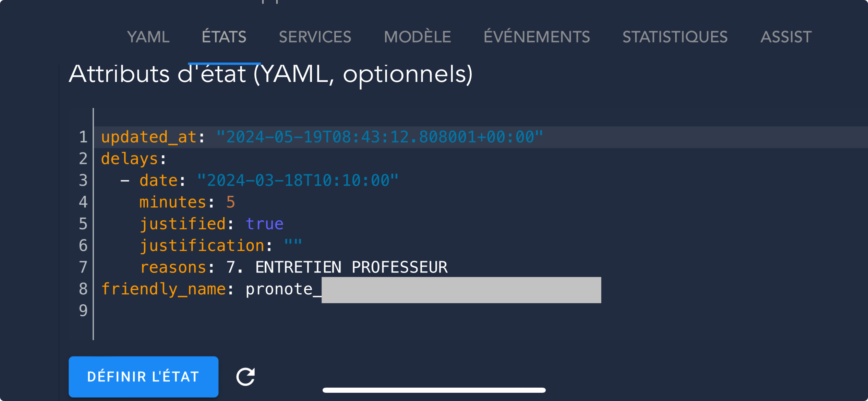
Task: Click the justified true value
Action: 265,224
